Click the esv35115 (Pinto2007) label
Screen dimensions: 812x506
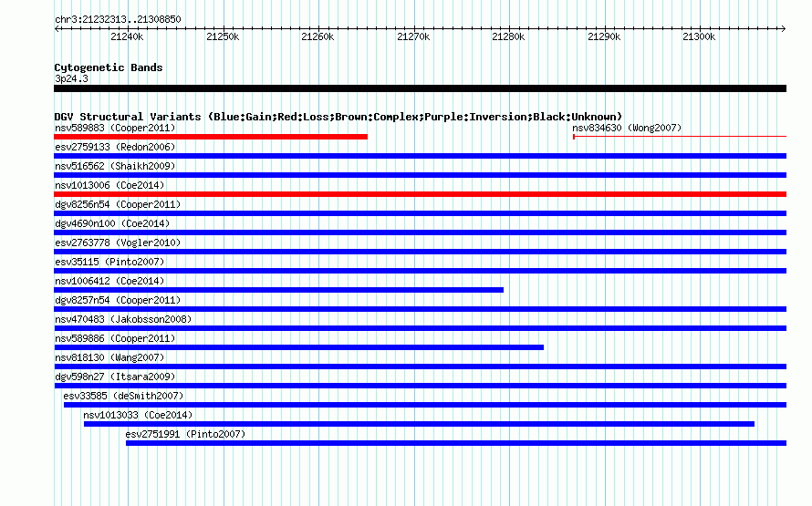tap(109, 262)
